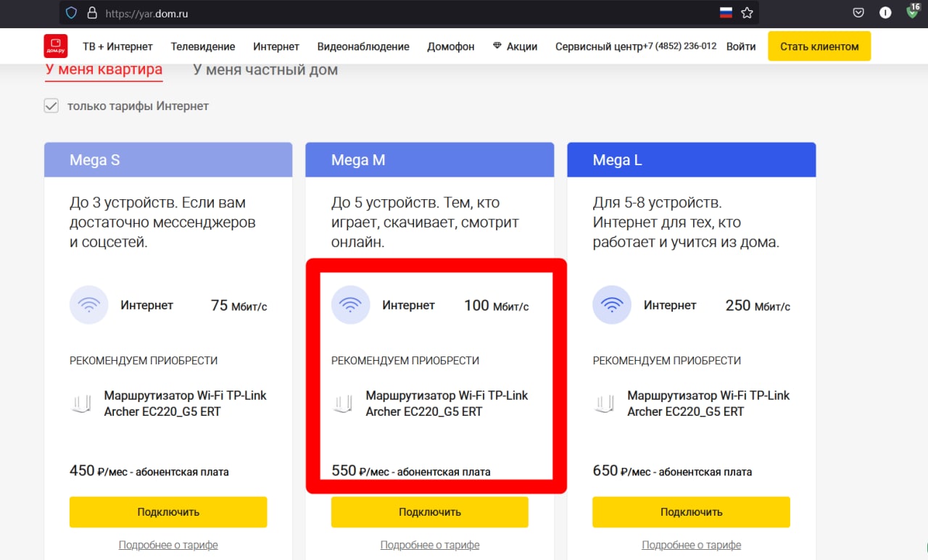Screen dimensions: 928x560
Task: Click the padlock site security icon
Action: coord(91,13)
